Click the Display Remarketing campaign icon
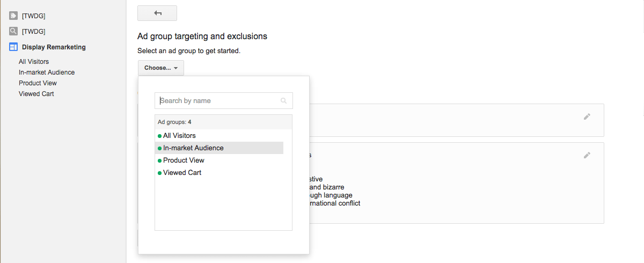The image size is (644, 263). click(13, 47)
